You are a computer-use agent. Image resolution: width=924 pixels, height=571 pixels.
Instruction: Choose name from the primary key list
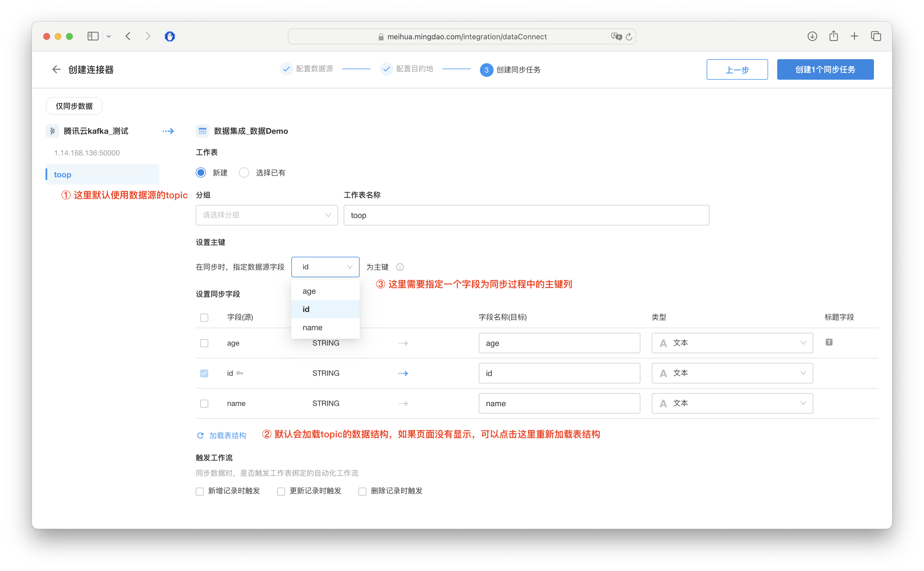313,327
